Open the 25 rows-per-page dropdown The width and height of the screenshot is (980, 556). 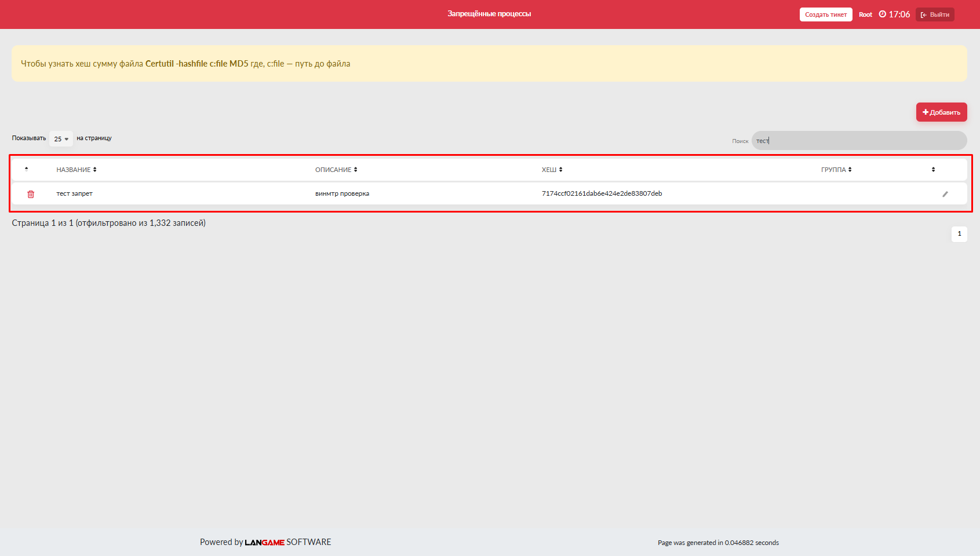pos(61,139)
